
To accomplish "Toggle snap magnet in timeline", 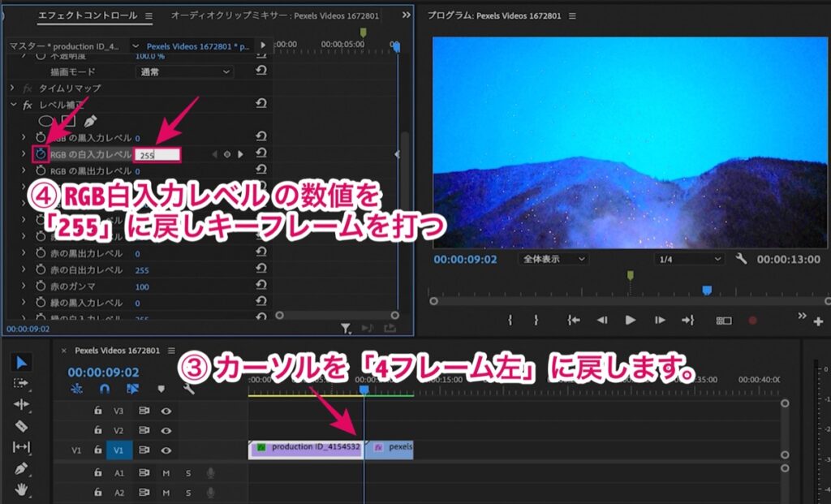I will pos(105,389).
